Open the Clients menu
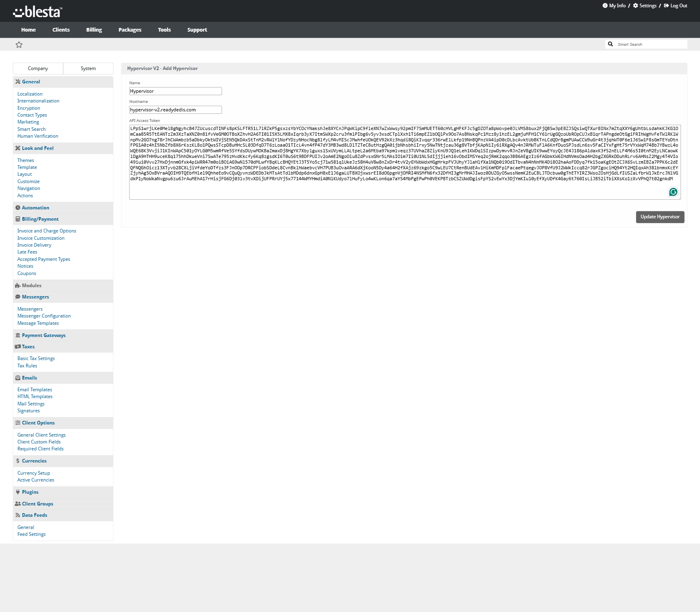The height and width of the screenshot is (612, 700). (x=61, y=30)
